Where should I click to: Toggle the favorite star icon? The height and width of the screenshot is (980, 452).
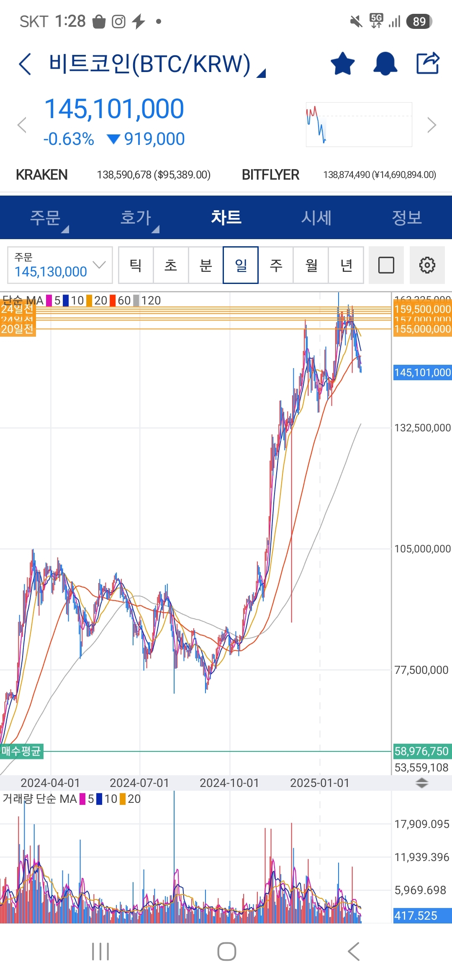pos(342,64)
